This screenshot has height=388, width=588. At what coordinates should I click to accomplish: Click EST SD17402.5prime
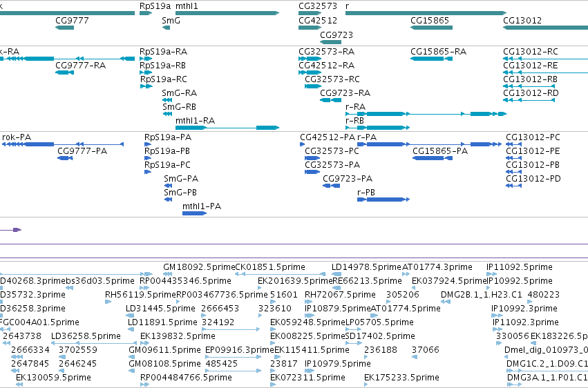click(x=354, y=343)
